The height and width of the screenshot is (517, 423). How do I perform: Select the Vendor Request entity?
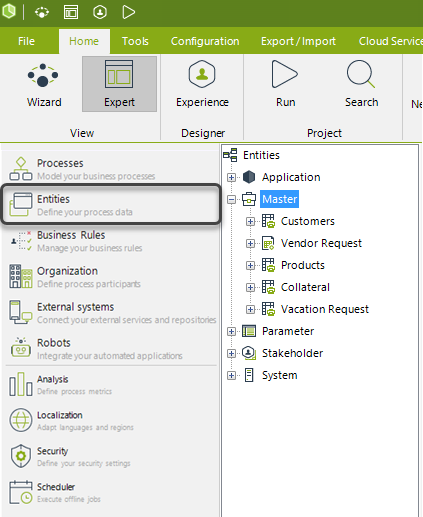(321, 243)
